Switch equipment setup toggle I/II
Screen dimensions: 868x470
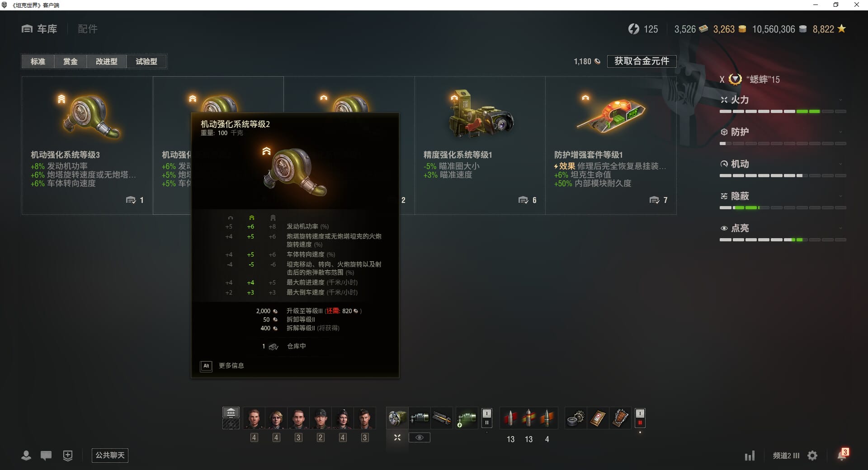(486, 418)
